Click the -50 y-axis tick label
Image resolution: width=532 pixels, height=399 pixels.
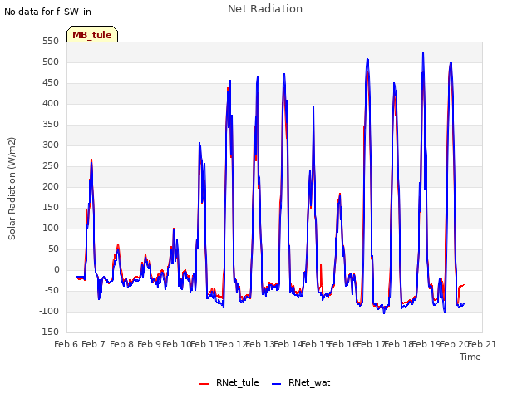coord(52,290)
